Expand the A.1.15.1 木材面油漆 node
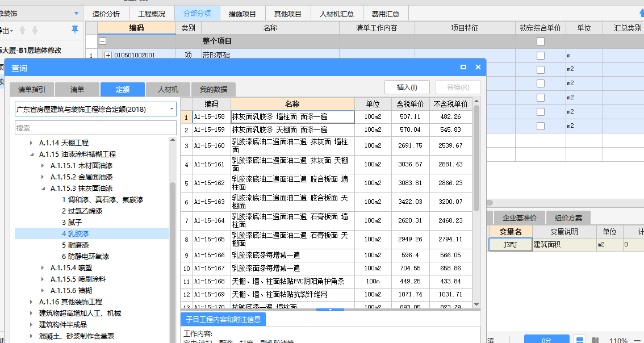The width and height of the screenshot is (644, 343). (x=43, y=166)
